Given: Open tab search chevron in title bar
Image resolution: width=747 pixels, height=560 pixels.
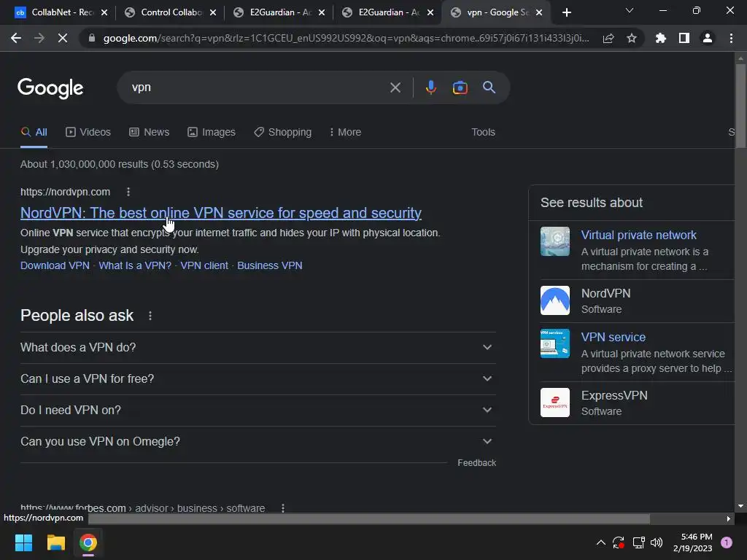Looking at the screenshot, I should click(x=630, y=10).
